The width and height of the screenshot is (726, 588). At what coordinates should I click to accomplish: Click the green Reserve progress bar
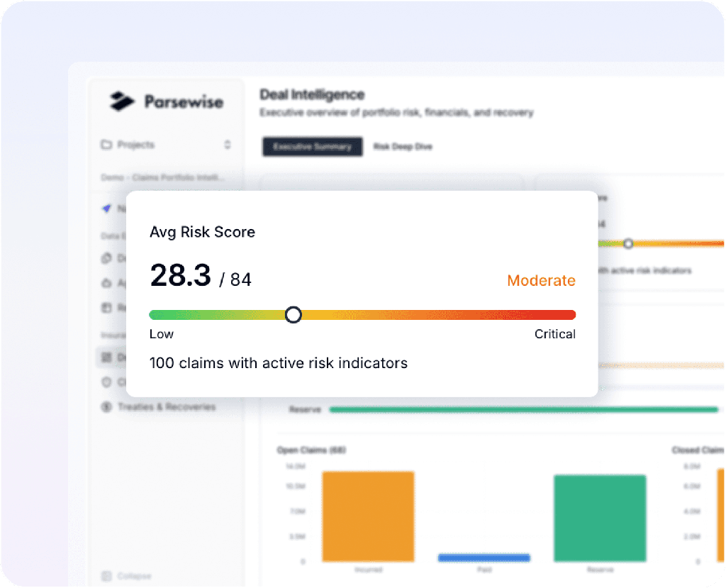(524, 409)
